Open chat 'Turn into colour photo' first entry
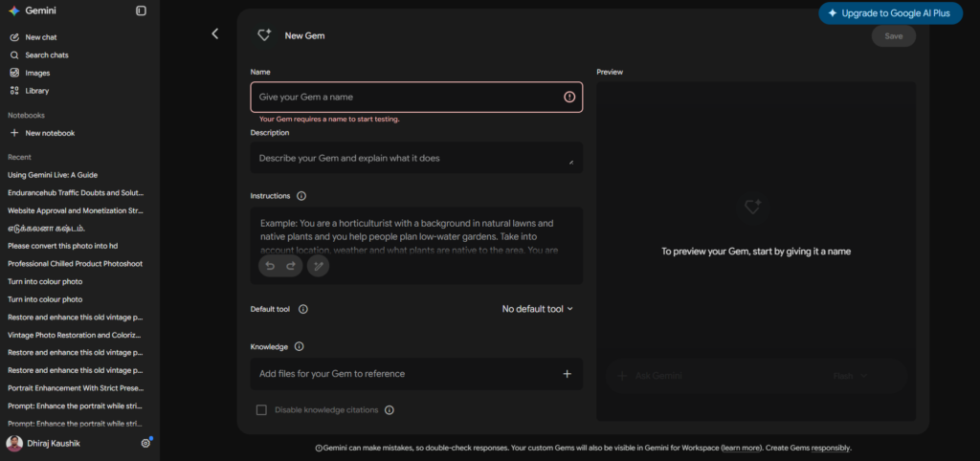Viewport: 980px width, 461px height. click(45, 282)
